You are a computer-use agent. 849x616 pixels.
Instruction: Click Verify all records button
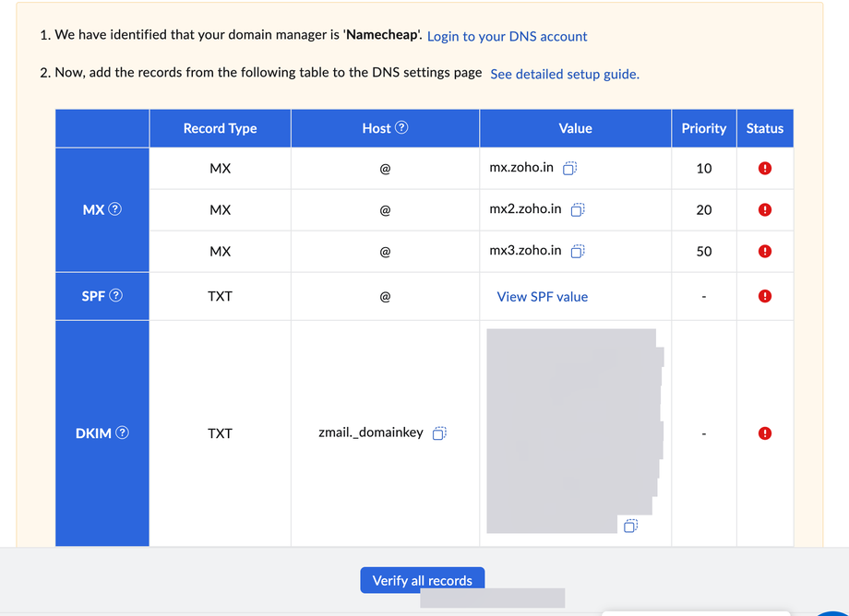[423, 580]
